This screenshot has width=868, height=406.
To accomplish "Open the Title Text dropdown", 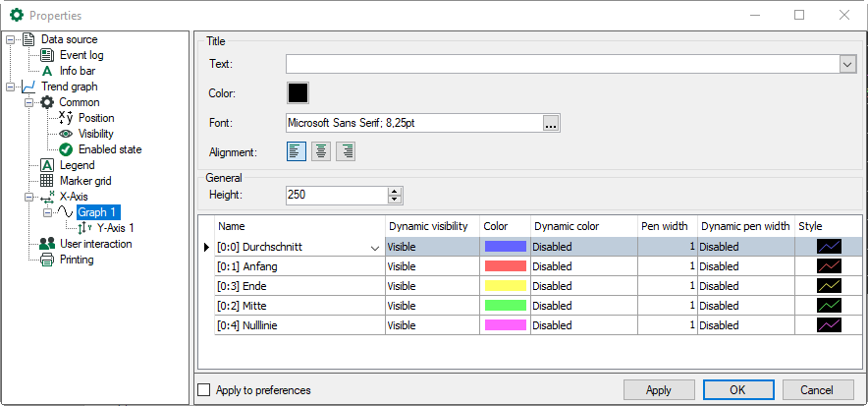I will click(848, 64).
